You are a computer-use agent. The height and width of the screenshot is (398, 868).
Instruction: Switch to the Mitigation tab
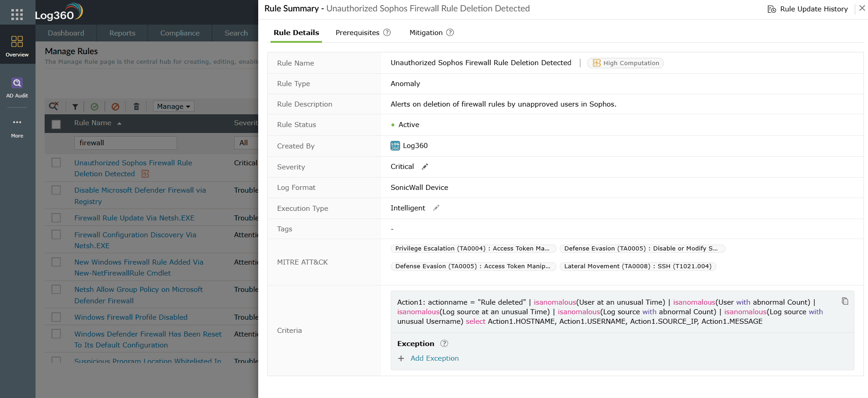pyautogui.click(x=426, y=33)
